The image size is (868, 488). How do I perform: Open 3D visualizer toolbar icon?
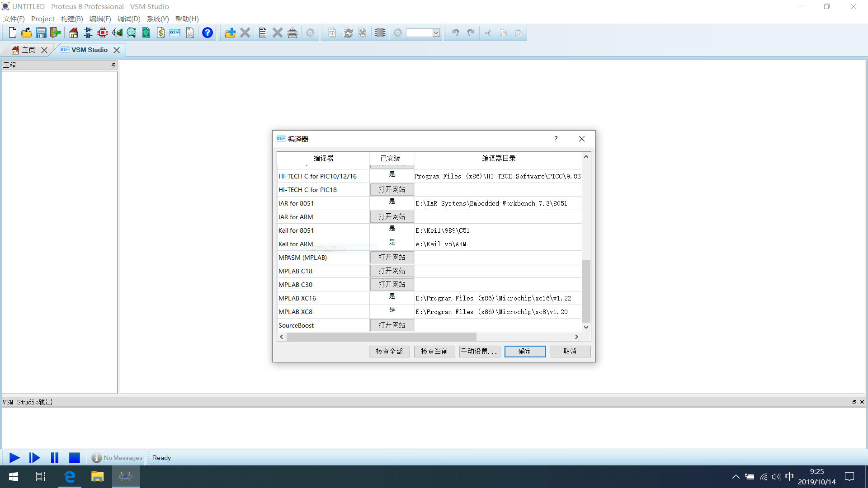pos(117,33)
